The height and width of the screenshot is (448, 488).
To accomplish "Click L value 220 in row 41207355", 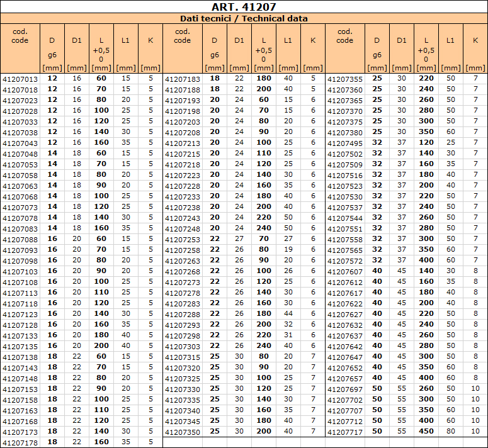I will pos(426,79).
